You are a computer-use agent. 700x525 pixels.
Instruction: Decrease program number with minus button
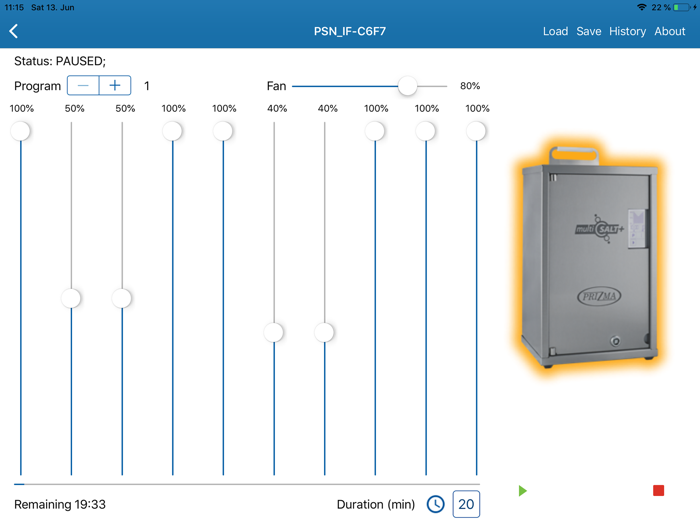(83, 86)
